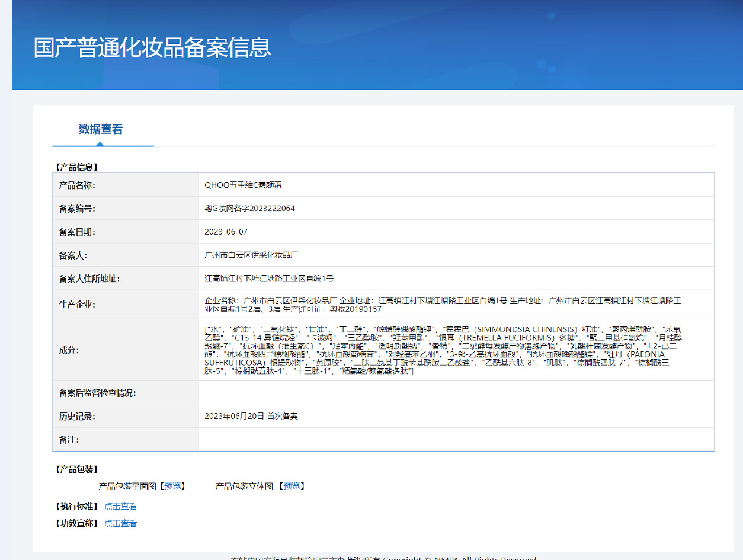743x560 pixels.
Task: Click the 生产企业 details text
Action: [x=442, y=305]
